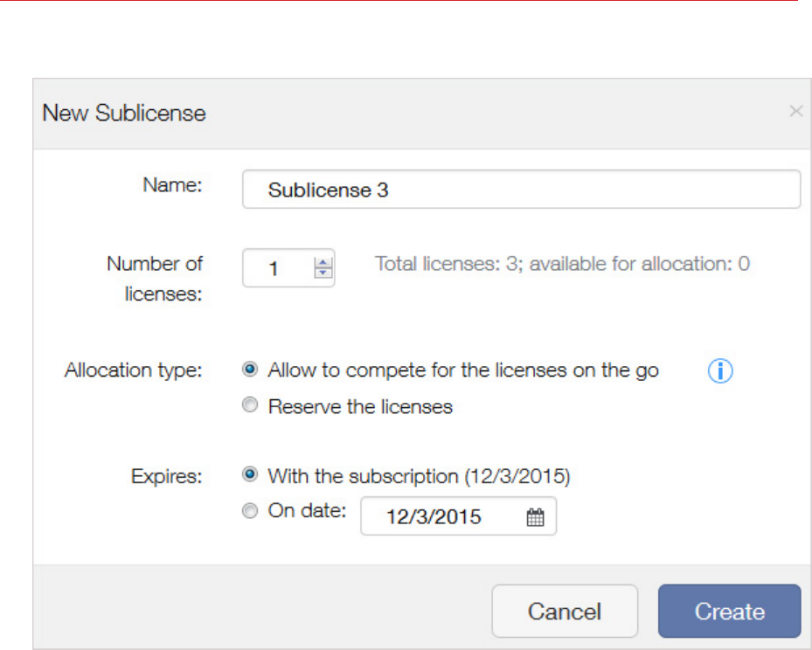Decrease number of licenses with down arrow

(323, 273)
